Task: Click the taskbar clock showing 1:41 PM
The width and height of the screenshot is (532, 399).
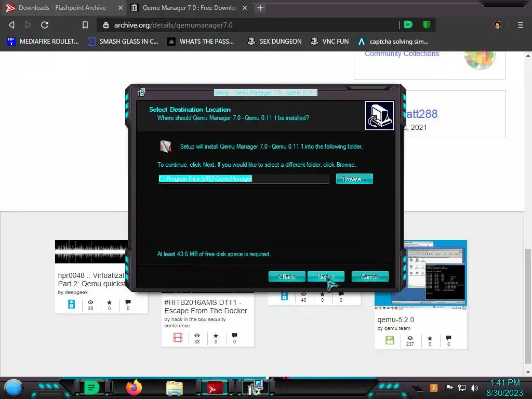Action: 504,383
